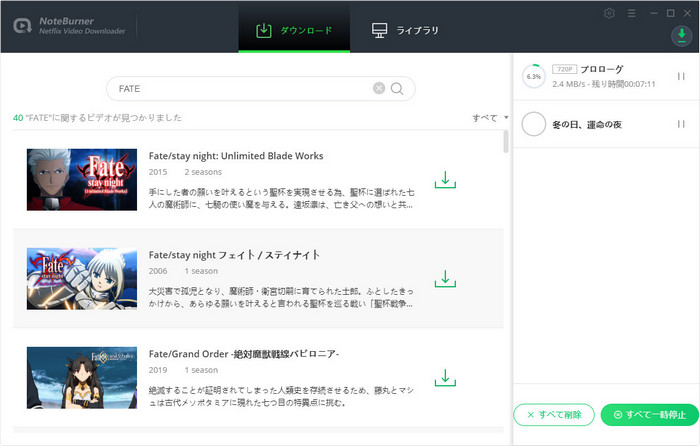The width and height of the screenshot is (700, 446).
Task: Open the settings gear icon
Action: pyautogui.click(x=609, y=13)
